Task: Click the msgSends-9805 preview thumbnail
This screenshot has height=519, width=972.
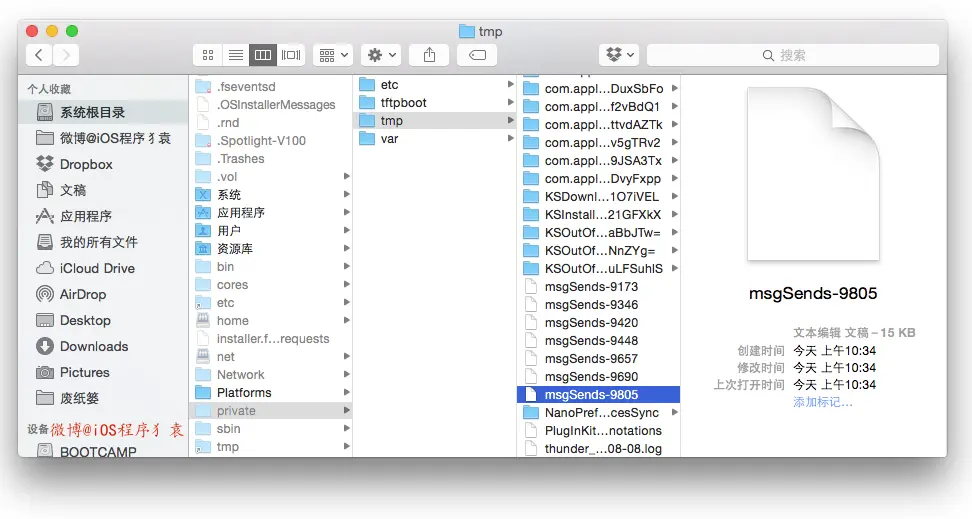Action: coord(813,174)
